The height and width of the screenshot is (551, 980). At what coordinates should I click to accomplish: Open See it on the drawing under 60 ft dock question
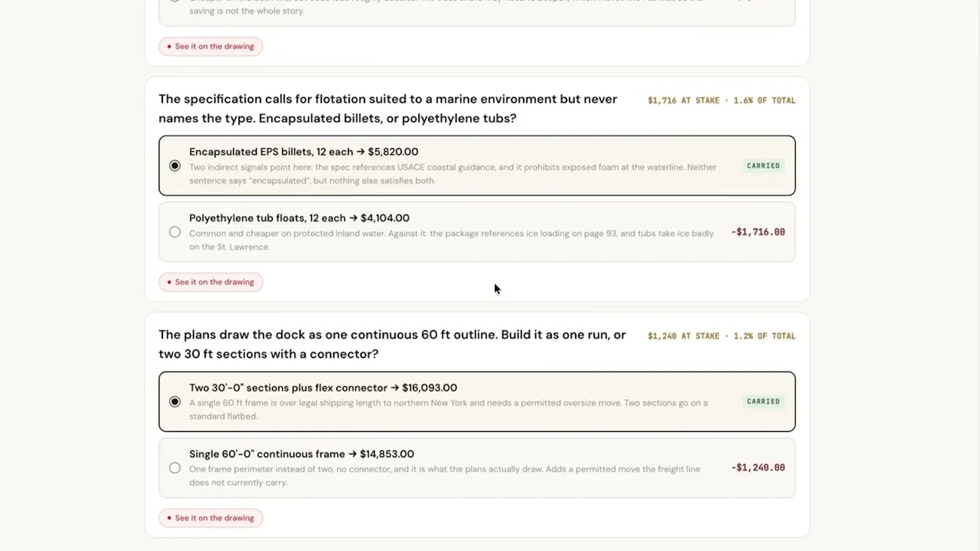tap(211, 518)
